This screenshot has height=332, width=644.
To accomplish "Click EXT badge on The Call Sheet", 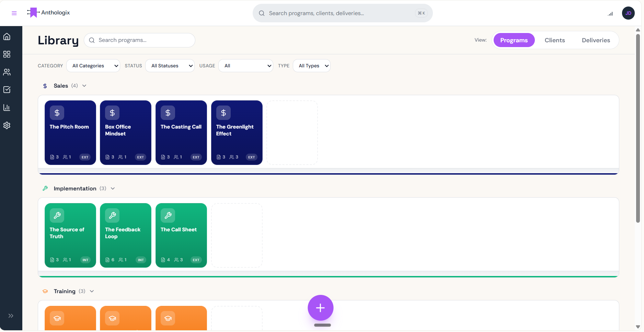I will coord(196,260).
